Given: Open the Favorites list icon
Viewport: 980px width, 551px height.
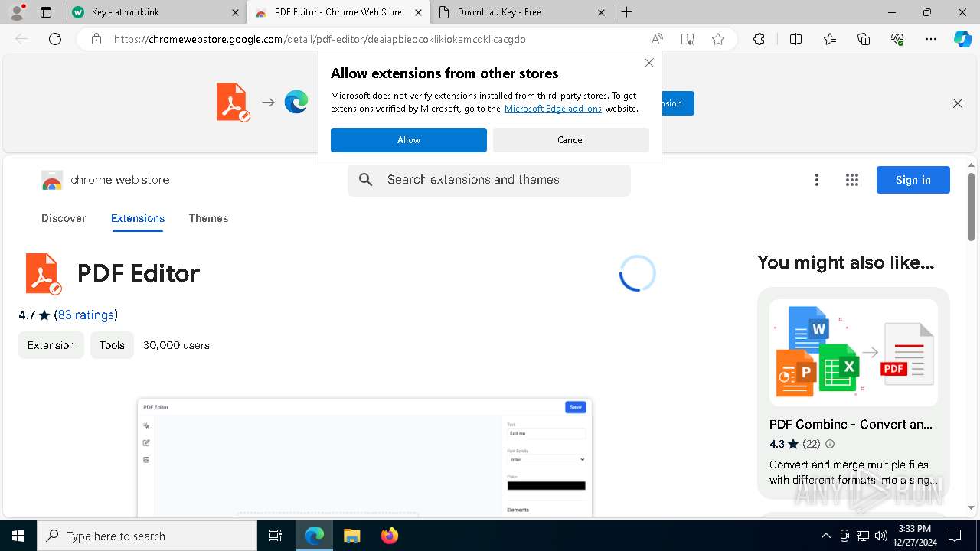Looking at the screenshot, I should [830, 39].
